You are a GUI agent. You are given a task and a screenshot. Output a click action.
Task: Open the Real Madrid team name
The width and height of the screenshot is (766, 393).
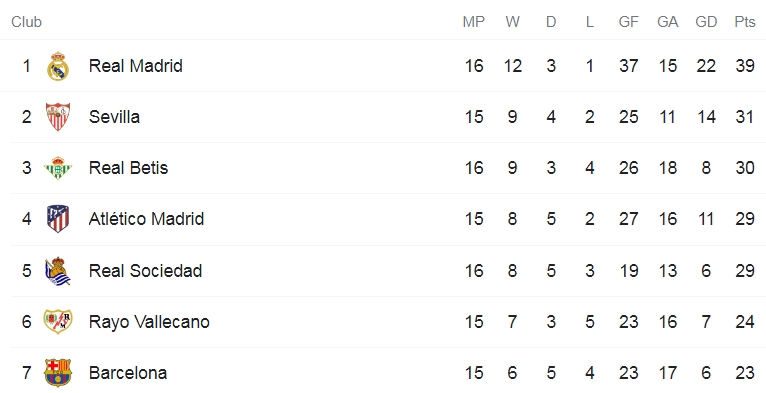pos(135,66)
